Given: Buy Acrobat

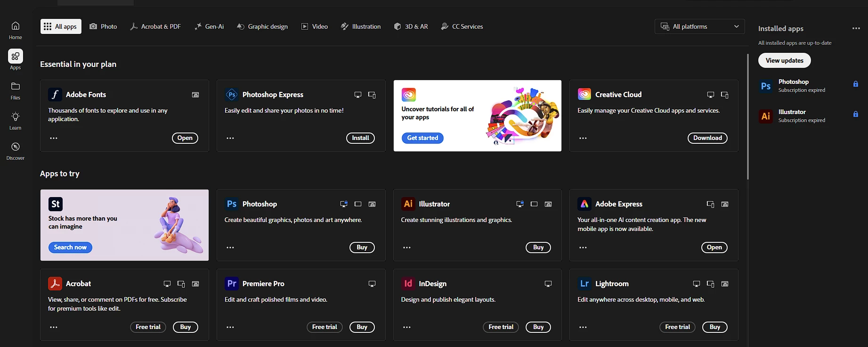Looking at the screenshot, I should tap(186, 327).
